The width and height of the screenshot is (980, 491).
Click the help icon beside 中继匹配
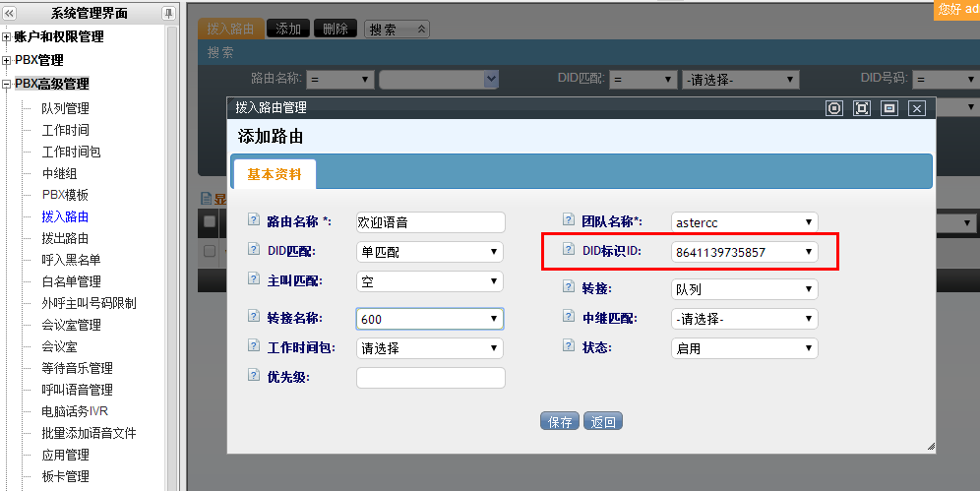click(568, 317)
